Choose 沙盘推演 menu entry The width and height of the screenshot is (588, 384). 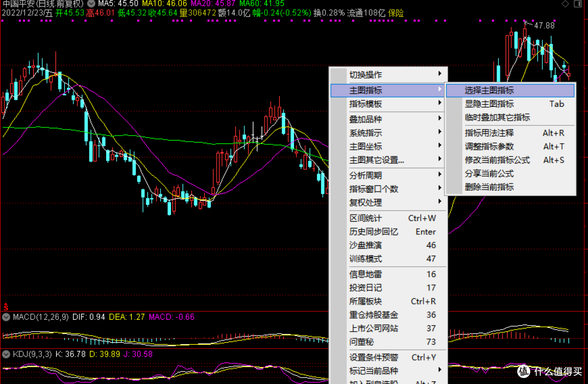point(389,245)
